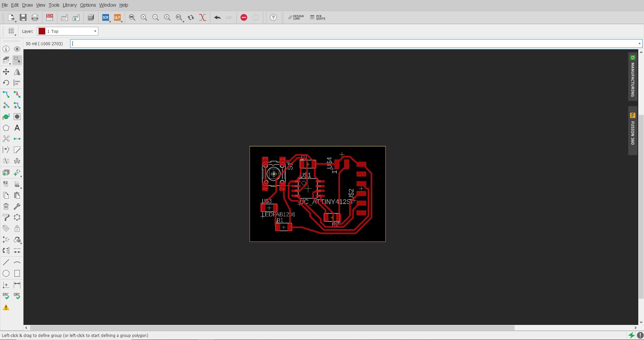
Task: Select the Rectangle drawing tool
Action: coord(17,273)
